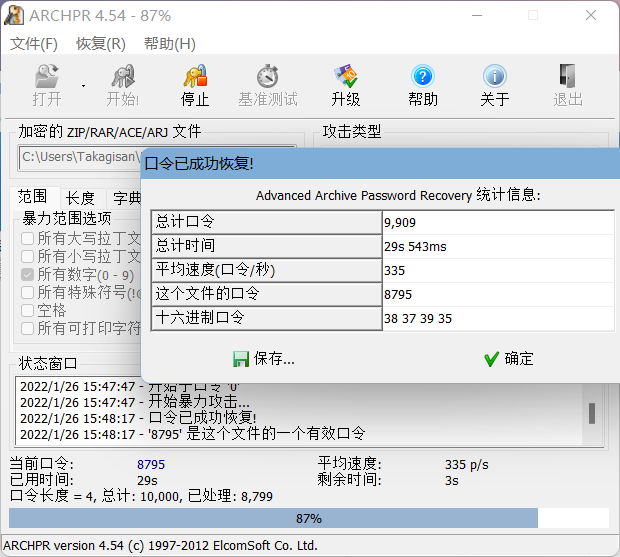
Task: Confirm the dialog with the 确定 button
Action: [509, 359]
